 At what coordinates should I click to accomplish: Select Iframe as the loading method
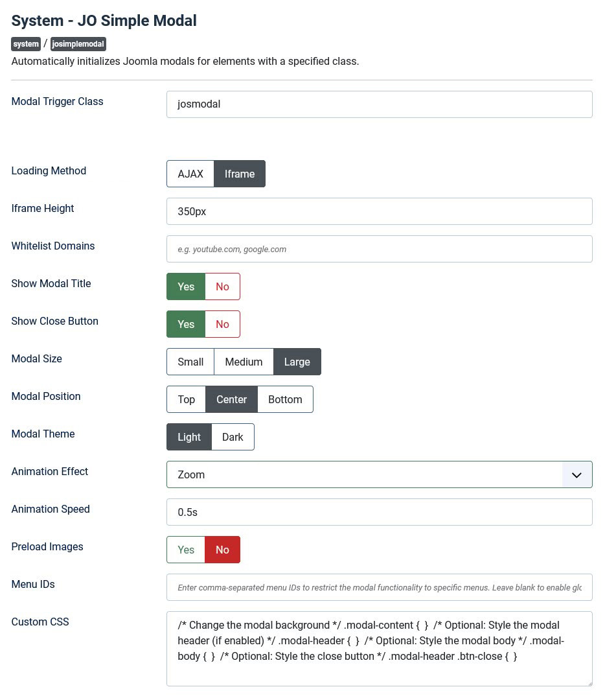tap(240, 174)
